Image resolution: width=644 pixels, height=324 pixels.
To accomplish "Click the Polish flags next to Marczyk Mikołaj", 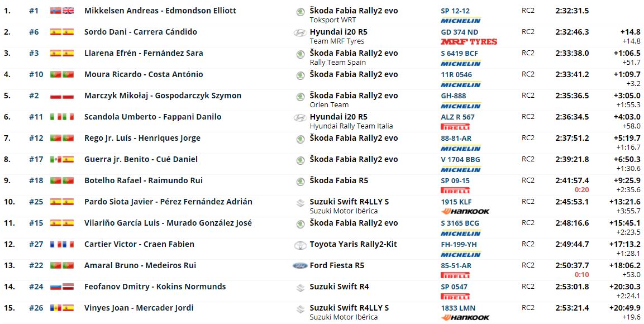I will [62, 96].
